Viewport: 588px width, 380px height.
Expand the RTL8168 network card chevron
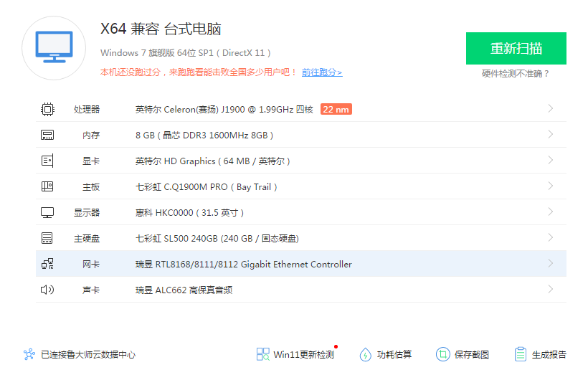pos(550,264)
